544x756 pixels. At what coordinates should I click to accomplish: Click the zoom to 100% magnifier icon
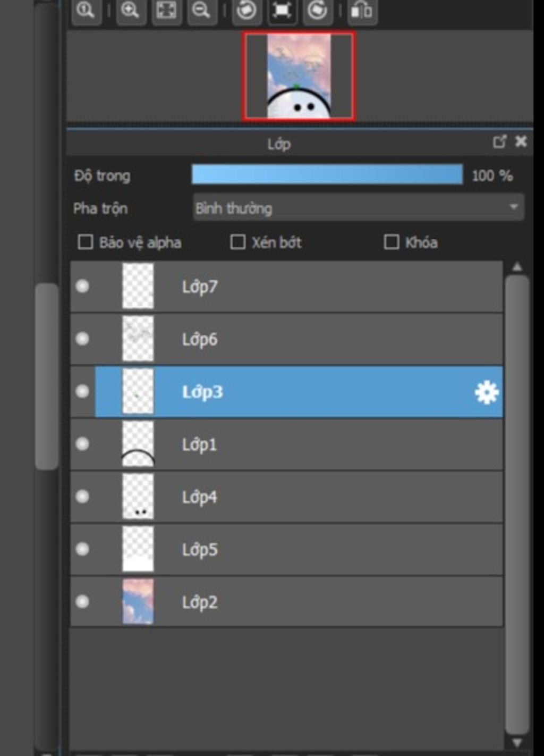(x=86, y=11)
